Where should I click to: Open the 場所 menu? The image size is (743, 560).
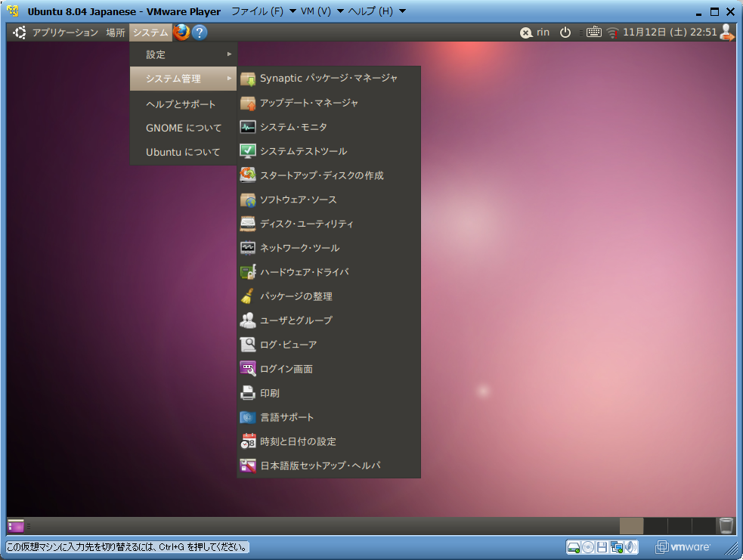[x=116, y=32]
